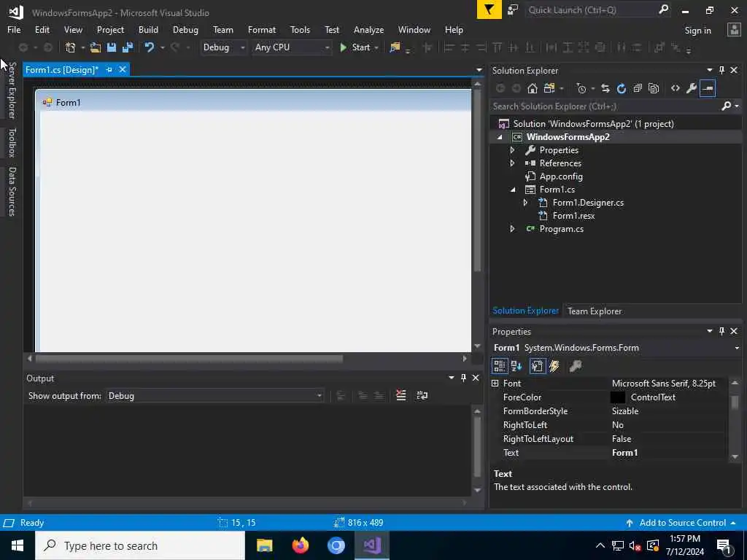Open the Toolbox side tab
Image resolution: width=747 pixels, height=560 pixels.
pyautogui.click(x=12, y=142)
